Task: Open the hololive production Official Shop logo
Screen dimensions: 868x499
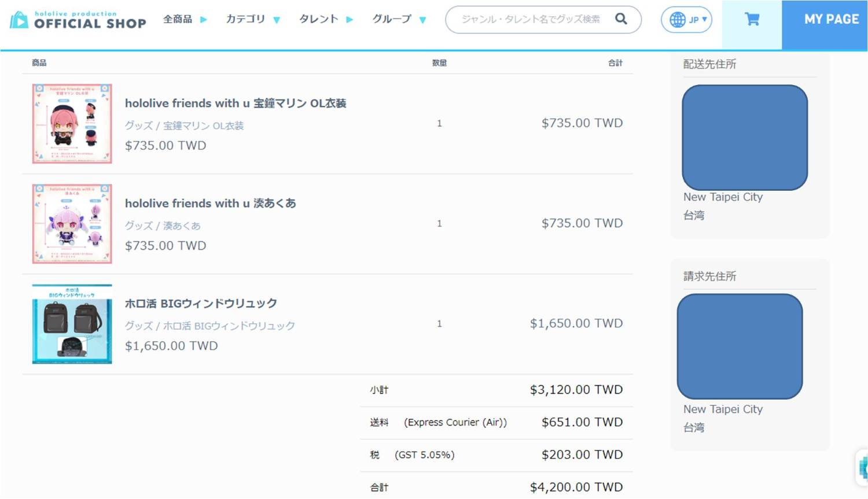Action: [78, 20]
